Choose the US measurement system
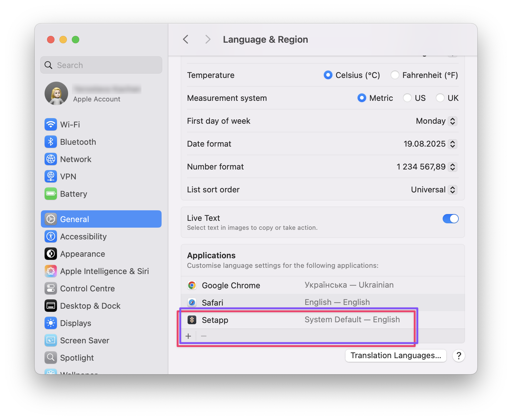The height and width of the screenshot is (420, 512). click(x=407, y=98)
